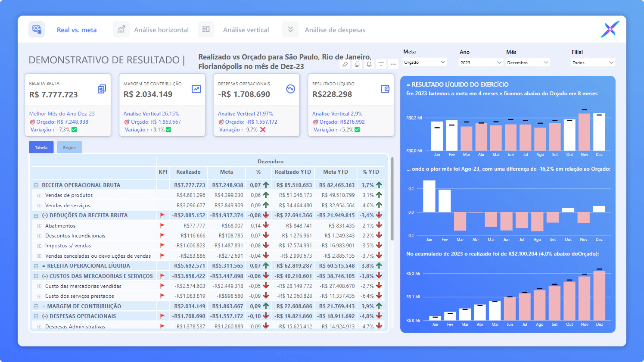
Task: Click the red flag KPI for Impostos s/ vendas
Action: coord(162,246)
